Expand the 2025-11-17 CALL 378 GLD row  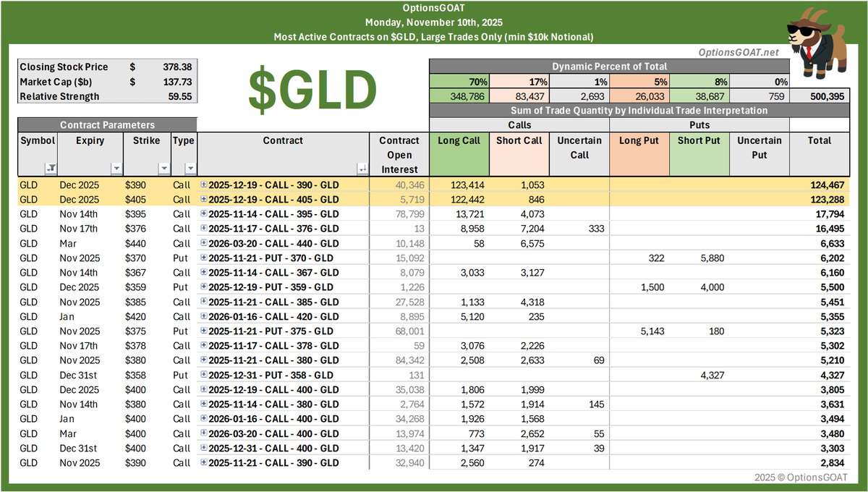[x=204, y=346]
